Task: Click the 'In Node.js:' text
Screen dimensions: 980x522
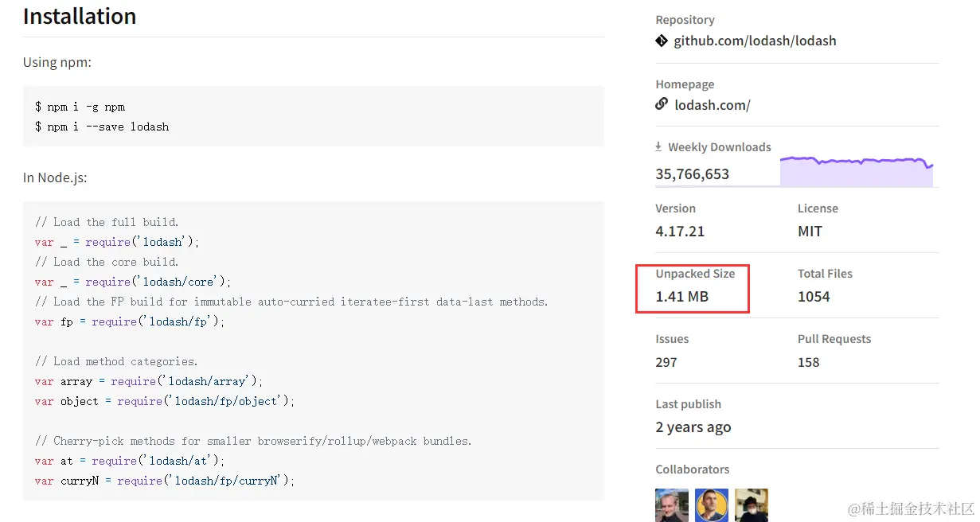Action: point(55,177)
